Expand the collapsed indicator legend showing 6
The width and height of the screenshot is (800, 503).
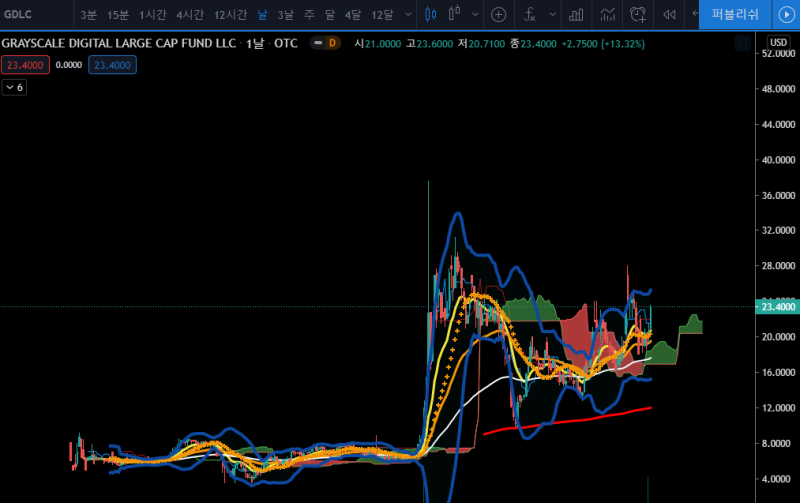(14, 88)
